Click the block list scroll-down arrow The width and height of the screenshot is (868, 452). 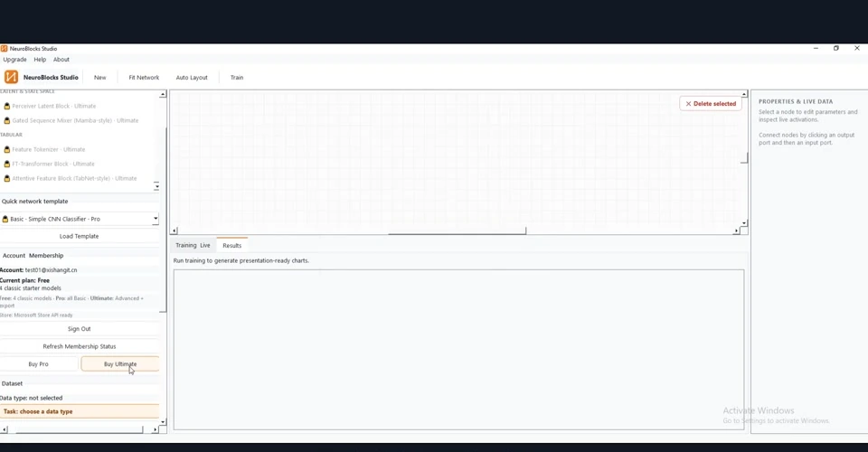[x=156, y=186]
